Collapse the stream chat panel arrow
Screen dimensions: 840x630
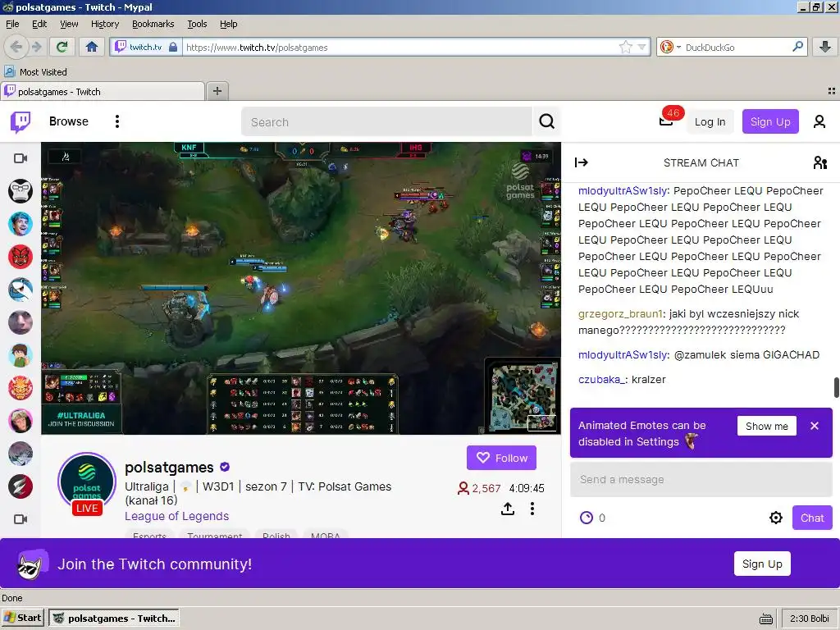pos(582,162)
